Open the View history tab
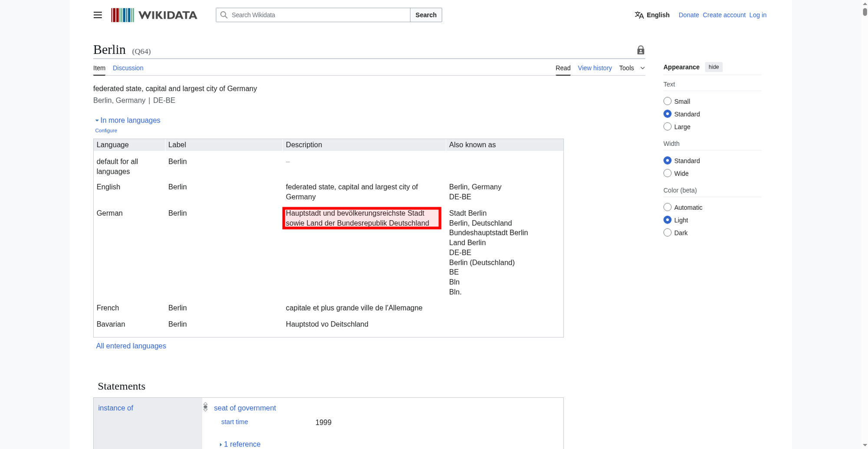 595,68
